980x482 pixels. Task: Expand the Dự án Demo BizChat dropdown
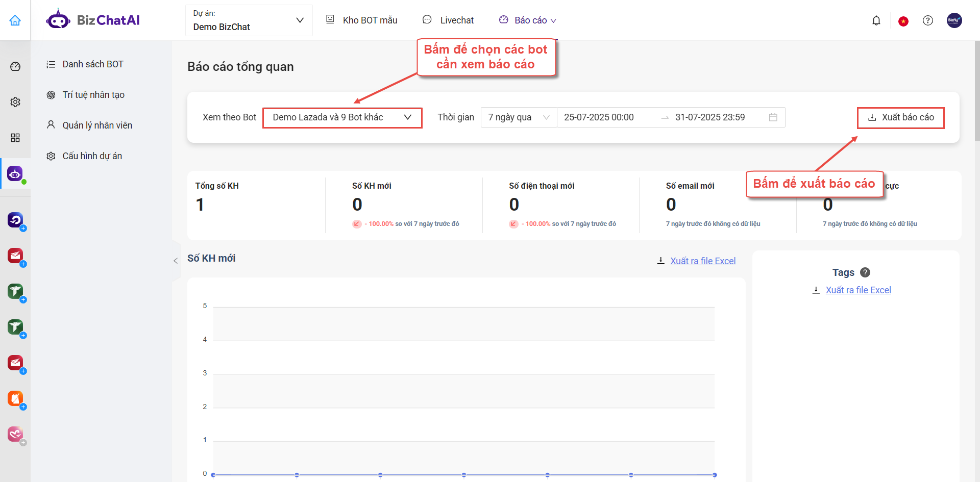pyautogui.click(x=249, y=20)
